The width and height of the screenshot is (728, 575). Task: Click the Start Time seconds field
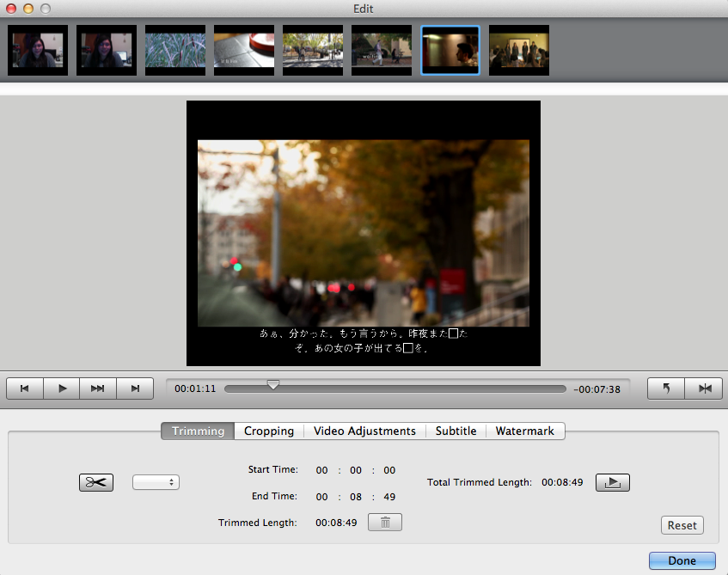pos(389,470)
